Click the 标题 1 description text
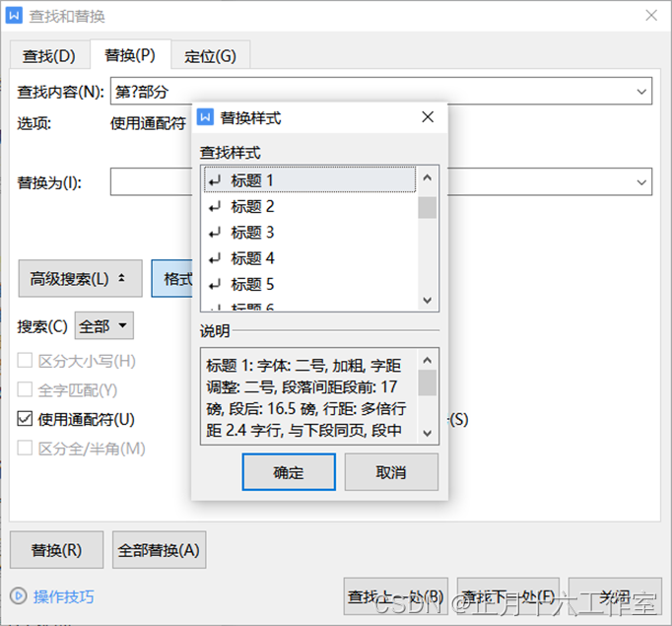 coord(306,397)
